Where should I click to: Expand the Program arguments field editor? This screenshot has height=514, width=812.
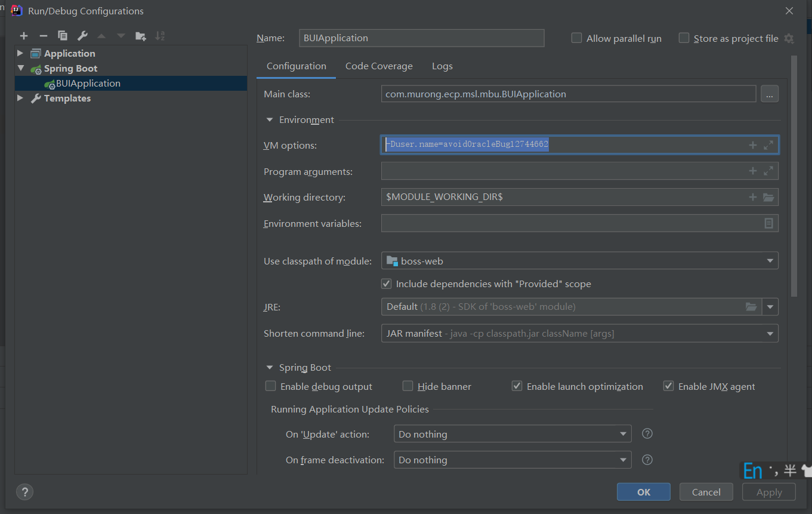pos(768,171)
